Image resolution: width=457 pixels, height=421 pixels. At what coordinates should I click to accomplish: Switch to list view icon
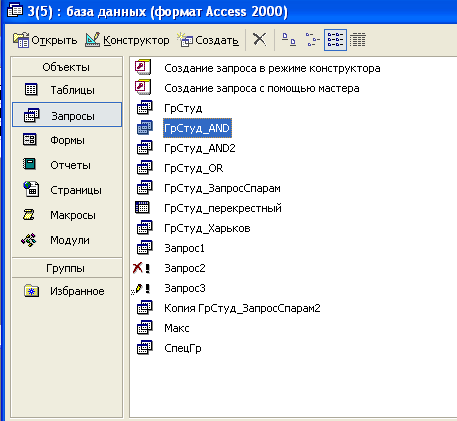335,40
